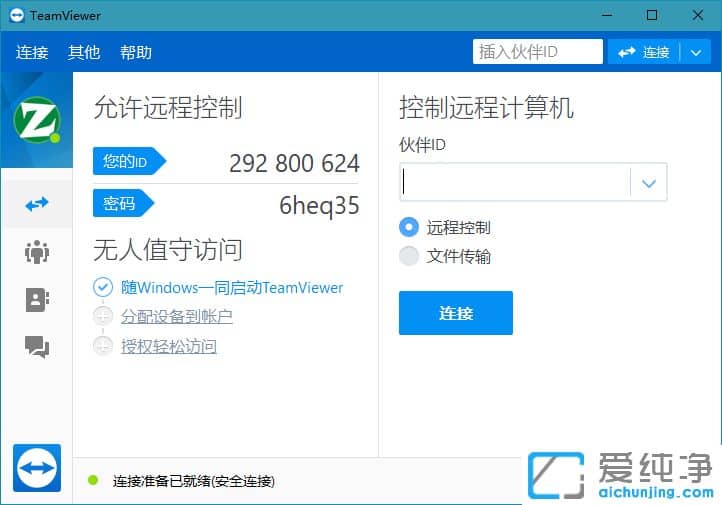Open the Computers & Contacts sidebar icon

37,300
